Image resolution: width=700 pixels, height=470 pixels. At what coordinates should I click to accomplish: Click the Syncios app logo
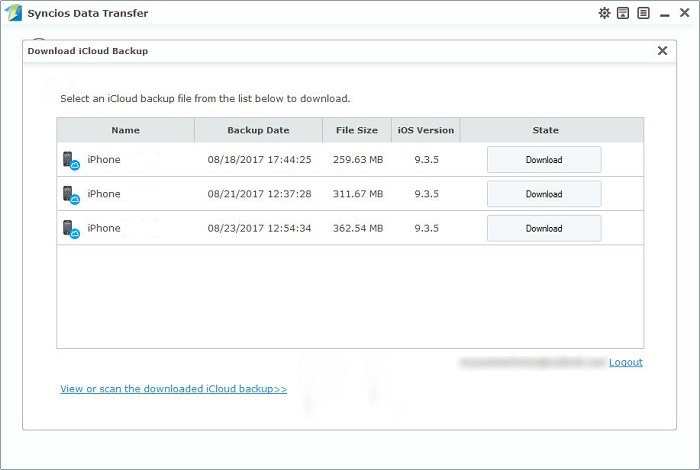[13, 13]
